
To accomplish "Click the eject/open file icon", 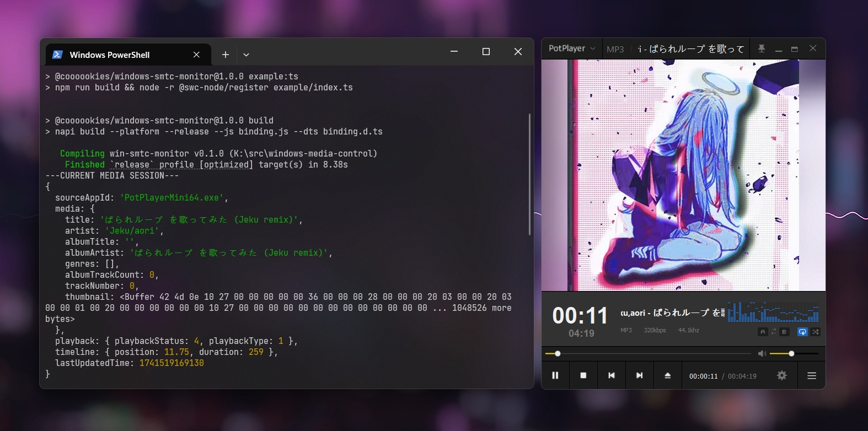I will pyautogui.click(x=668, y=375).
